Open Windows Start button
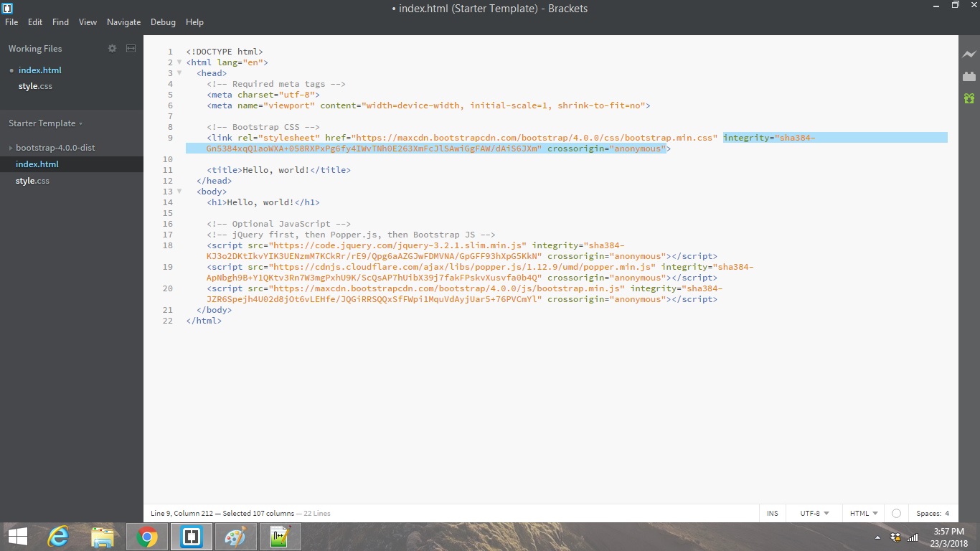This screenshot has width=980, height=551. [x=18, y=537]
